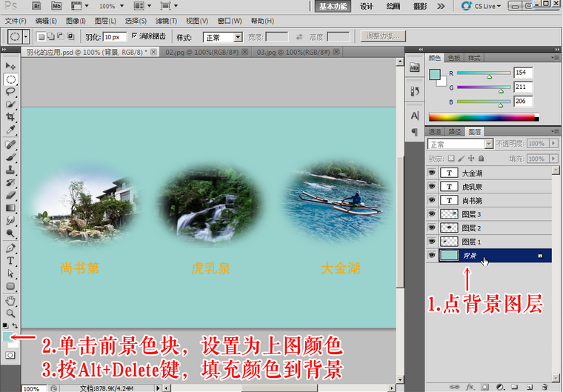Click the 基本功能 workspace button
This screenshot has height=392, width=563.
[333, 6]
